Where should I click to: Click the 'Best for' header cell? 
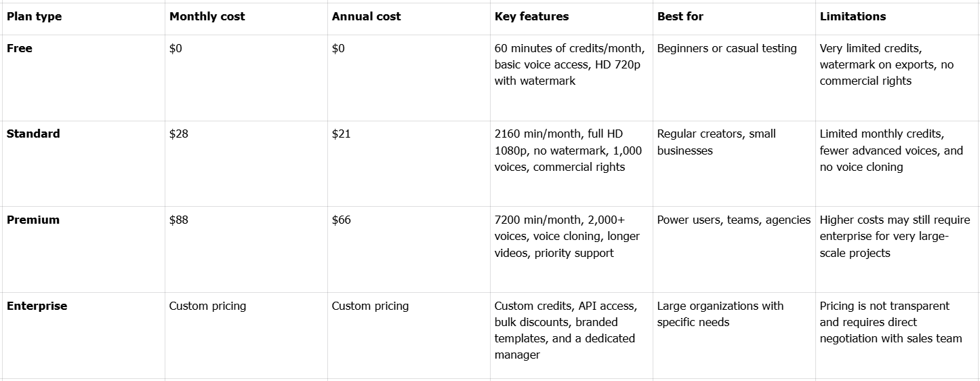[680, 16]
